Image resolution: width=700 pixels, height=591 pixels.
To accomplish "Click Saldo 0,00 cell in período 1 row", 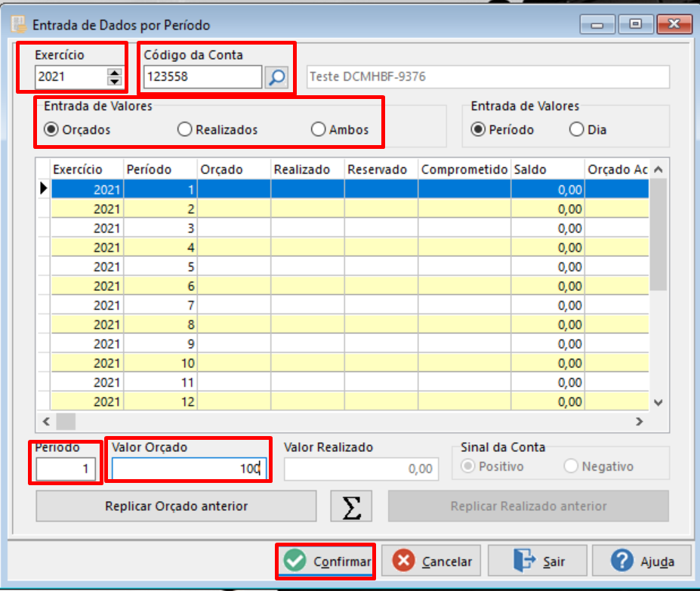I will click(x=547, y=190).
